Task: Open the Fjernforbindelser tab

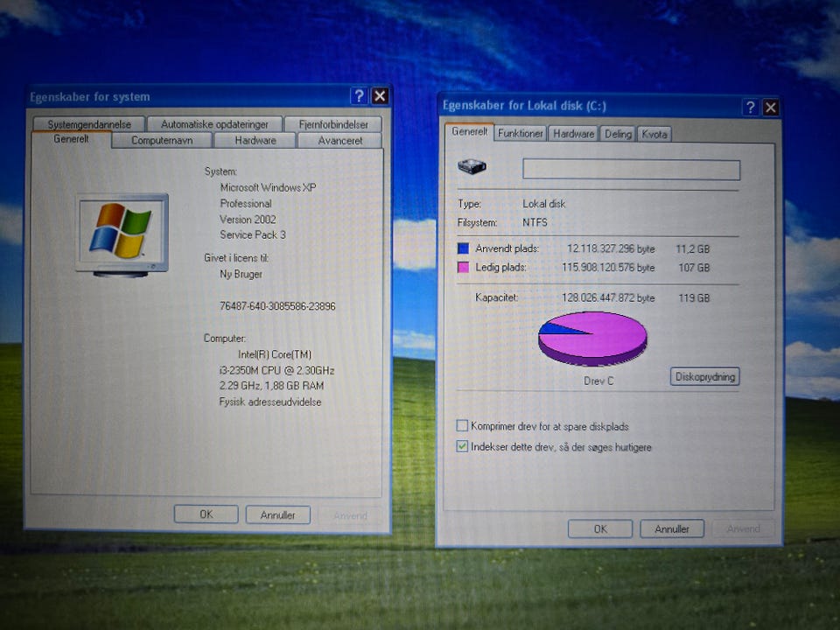Action: click(x=333, y=124)
